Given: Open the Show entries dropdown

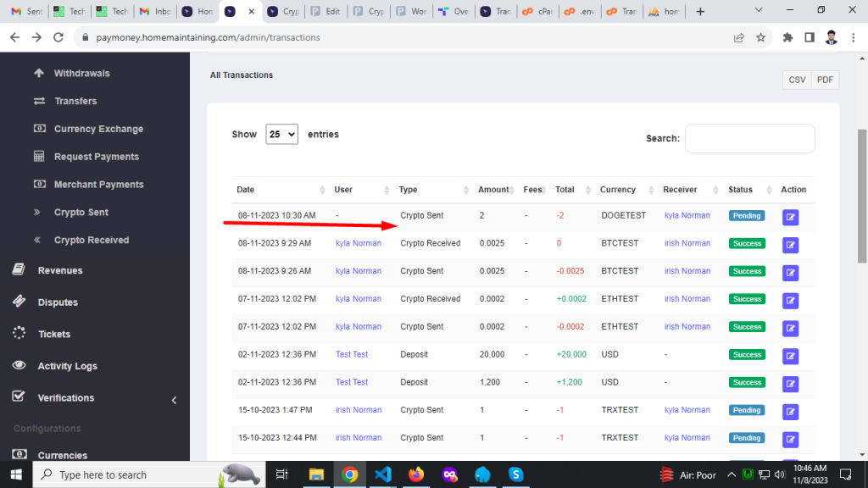Looking at the screenshot, I should [281, 134].
